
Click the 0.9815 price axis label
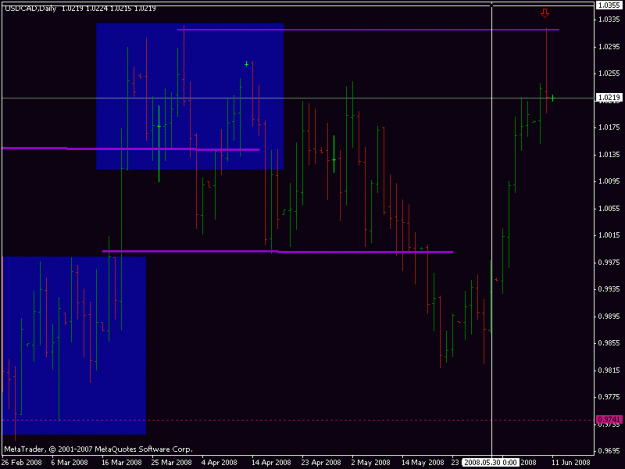tap(609, 370)
